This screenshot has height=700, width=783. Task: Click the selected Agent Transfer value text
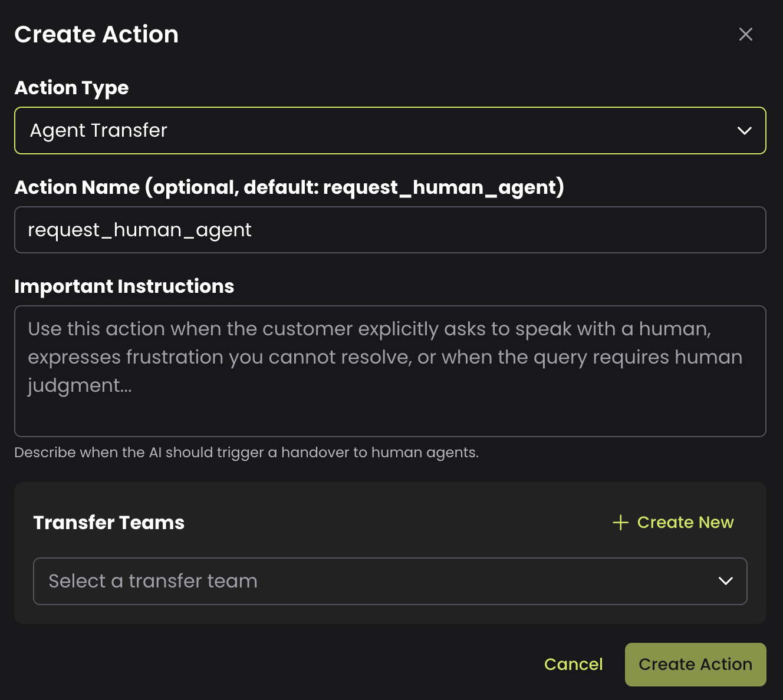(x=98, y=130)
